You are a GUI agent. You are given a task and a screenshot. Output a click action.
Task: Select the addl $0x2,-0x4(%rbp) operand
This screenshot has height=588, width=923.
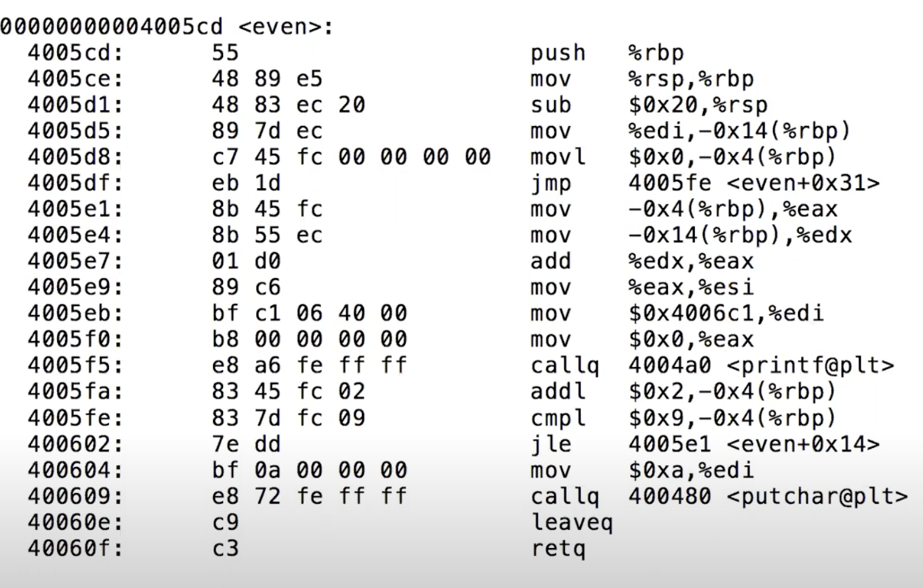click(x=732, y=392)
